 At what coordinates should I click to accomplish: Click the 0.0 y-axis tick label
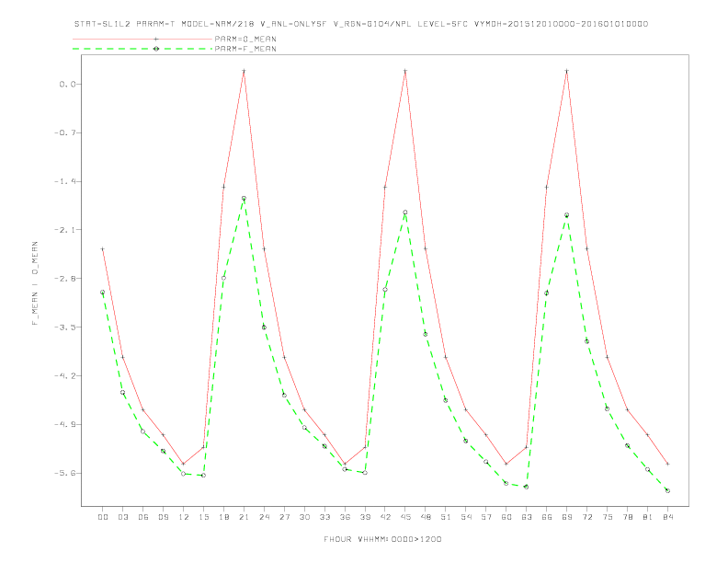coord(67,84)
